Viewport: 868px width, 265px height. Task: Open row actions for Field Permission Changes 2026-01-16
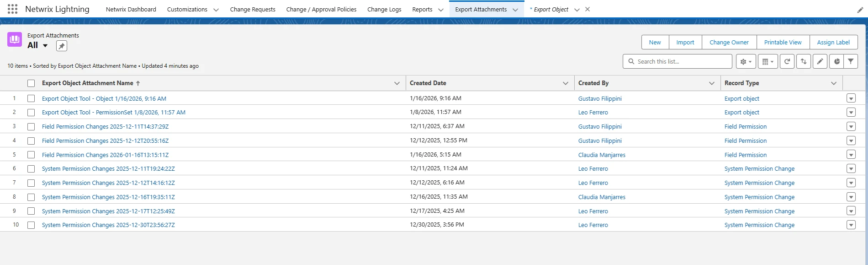pos(851,155)
